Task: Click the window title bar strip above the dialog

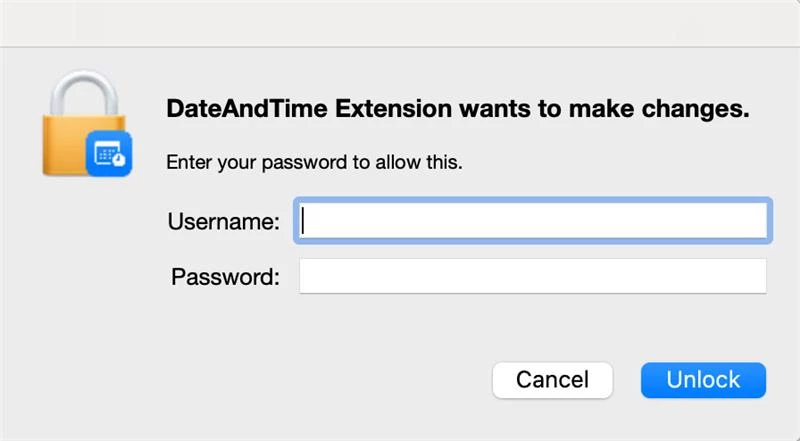Action: (400, 23)
